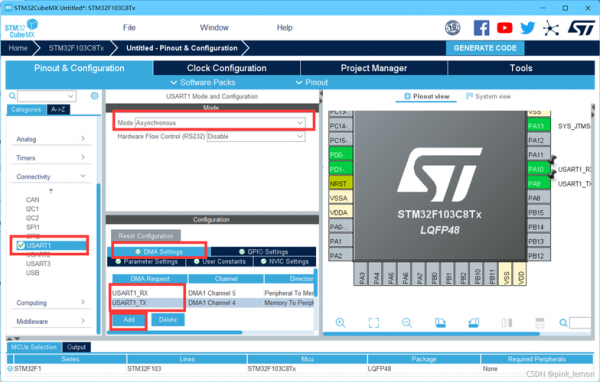The image size is (600, 382).
Task: Click the NRST pin on chip
Action: pyautogui.click(x=341, y=184)
